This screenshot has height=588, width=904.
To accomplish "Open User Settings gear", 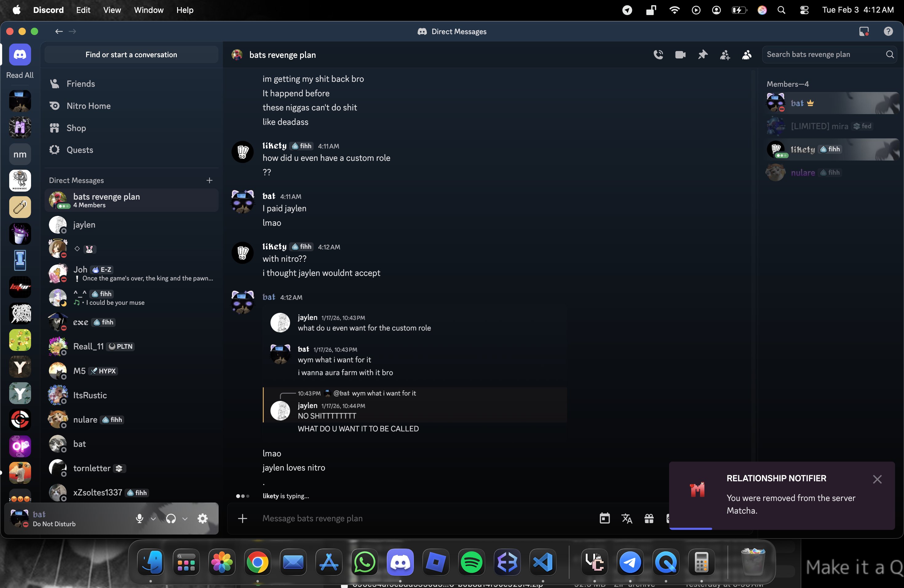I will (x=203, y=518).
